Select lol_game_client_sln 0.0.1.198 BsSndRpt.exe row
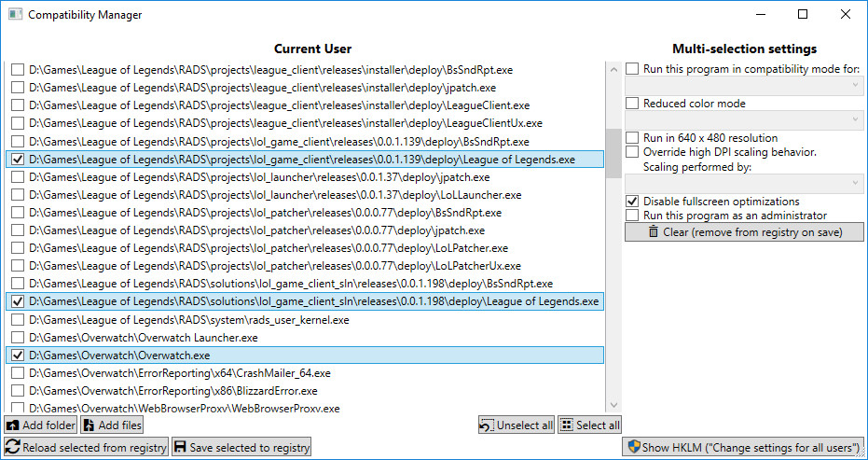The image size is (868, 460). (x=305, y=284)
